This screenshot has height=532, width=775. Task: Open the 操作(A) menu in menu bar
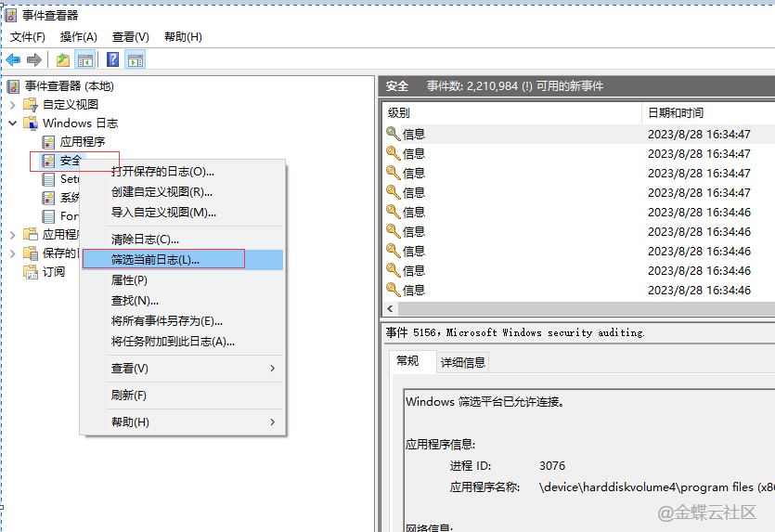point(78,37)
